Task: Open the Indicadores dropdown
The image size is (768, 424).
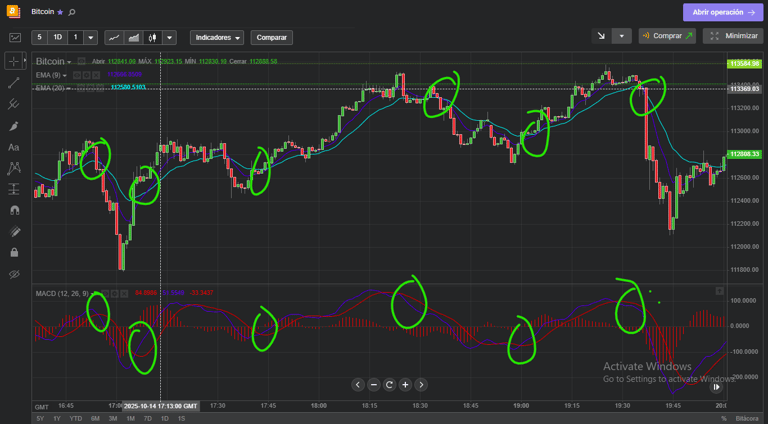Action: click(x=217, y=37)
